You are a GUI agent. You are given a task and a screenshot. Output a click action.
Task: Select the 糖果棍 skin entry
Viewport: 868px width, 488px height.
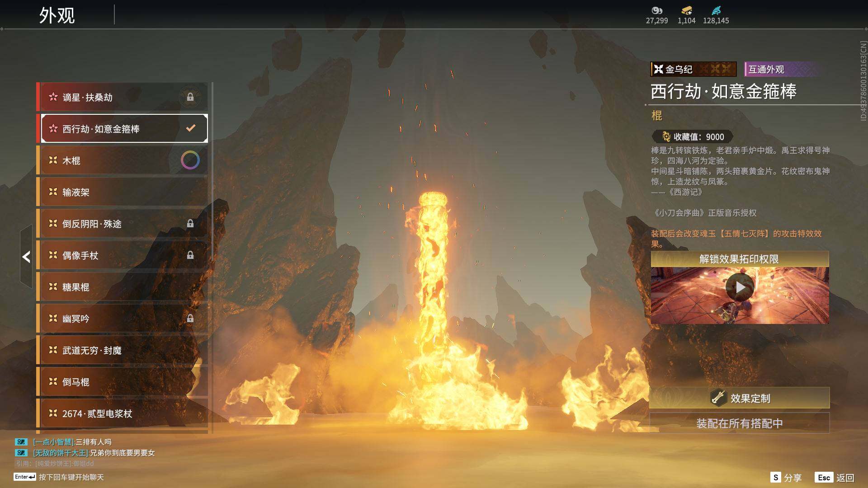(x=122, y=287)
